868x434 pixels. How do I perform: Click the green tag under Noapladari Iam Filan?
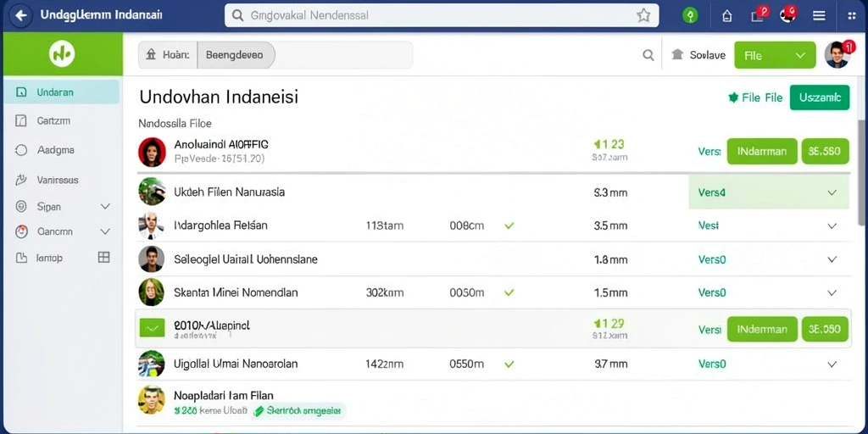[298, 411]
